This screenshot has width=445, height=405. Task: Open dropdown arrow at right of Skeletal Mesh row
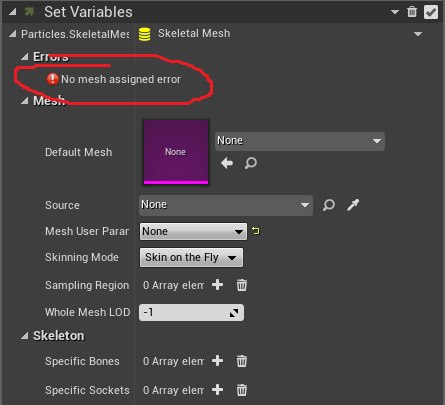click(418, 34)
